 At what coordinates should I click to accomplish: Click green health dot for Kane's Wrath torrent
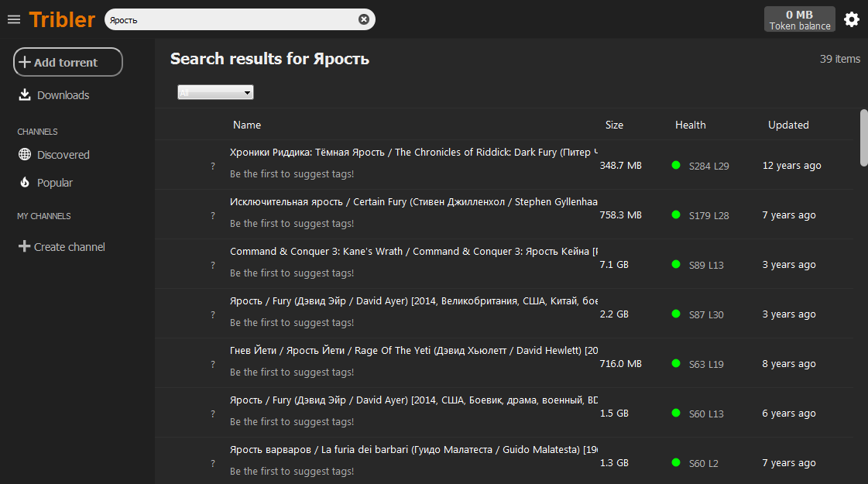676,264
